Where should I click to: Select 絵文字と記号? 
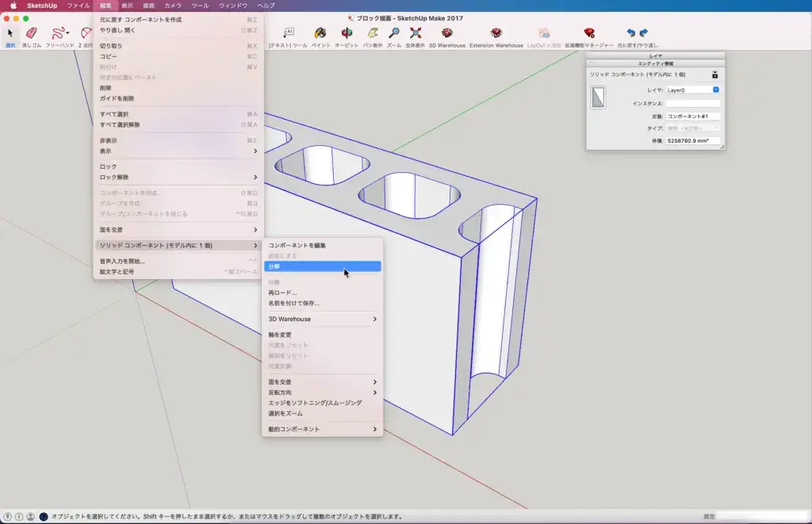178,271
